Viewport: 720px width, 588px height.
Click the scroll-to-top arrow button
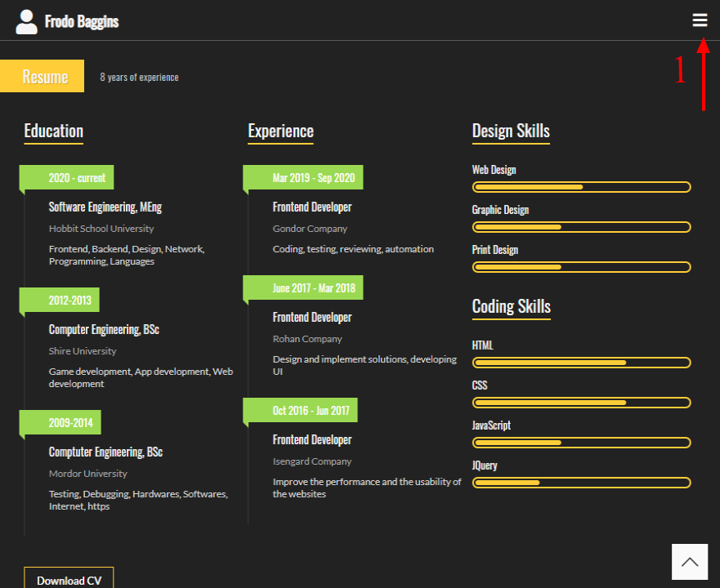pos(690,561)
